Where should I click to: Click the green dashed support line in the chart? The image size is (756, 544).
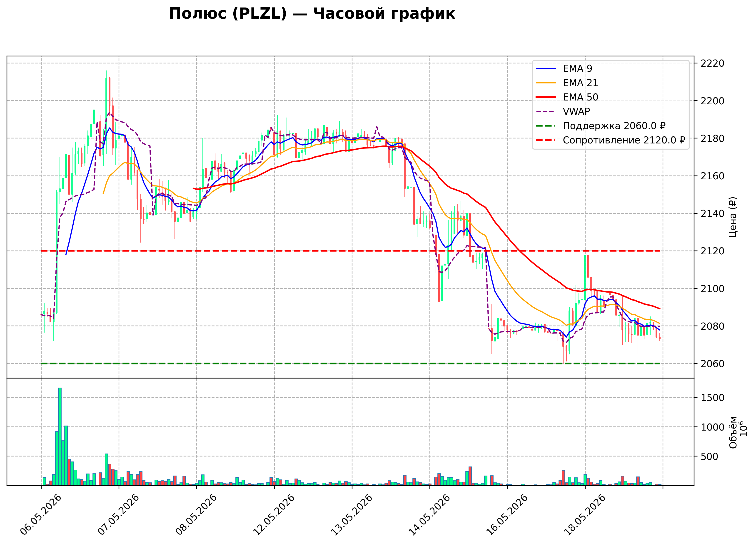350,364
